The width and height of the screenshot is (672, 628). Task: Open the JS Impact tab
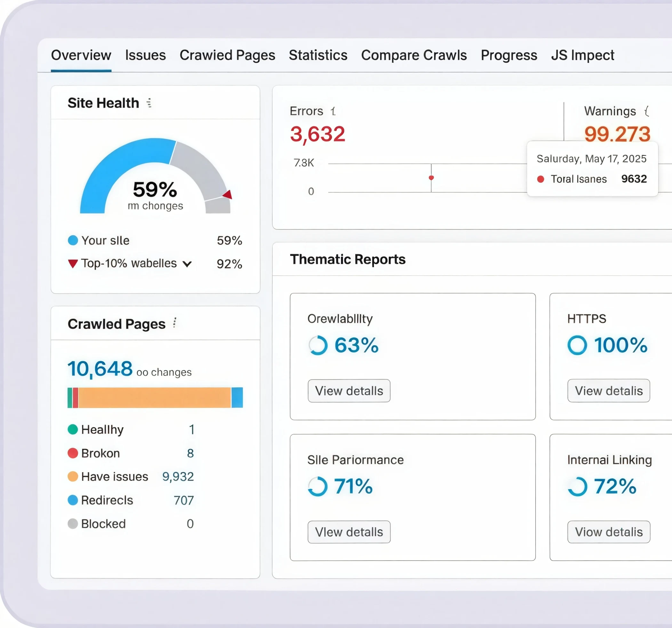click(582, 55)
